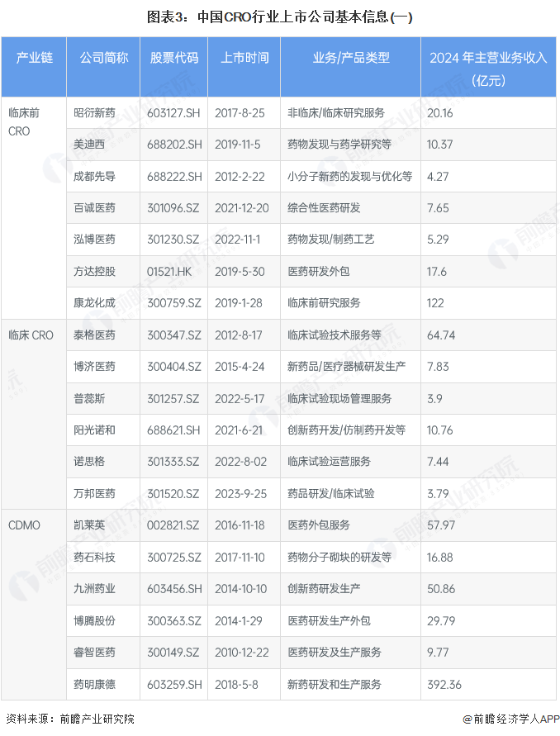Click stock code 688202.SH
The width and height of the screenshot is (560, 736).
point(174,145)
